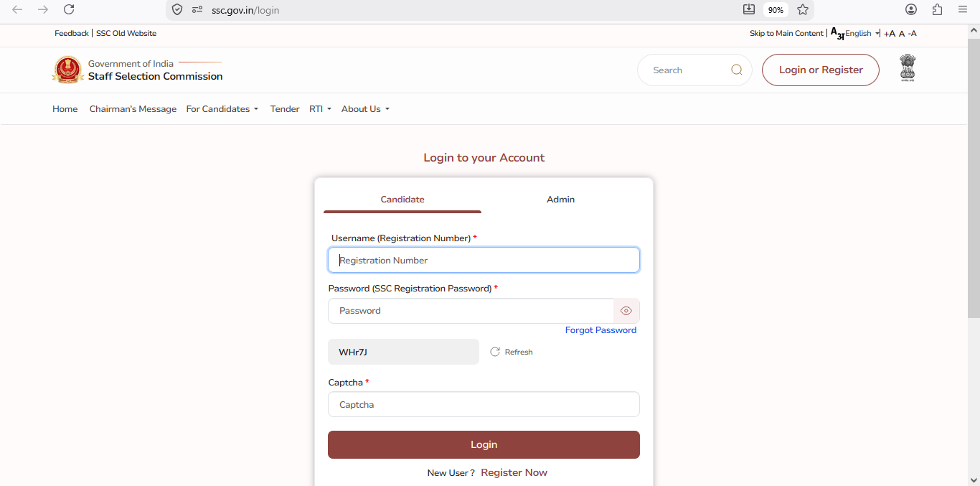Open the English language selector
The image size is (980, 486).
coord(862,34)
